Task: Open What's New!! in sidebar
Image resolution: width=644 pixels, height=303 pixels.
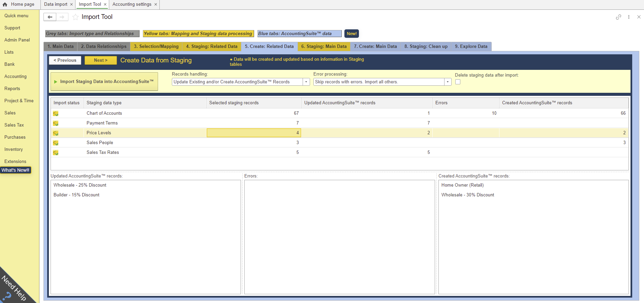Action: point(16,170)
